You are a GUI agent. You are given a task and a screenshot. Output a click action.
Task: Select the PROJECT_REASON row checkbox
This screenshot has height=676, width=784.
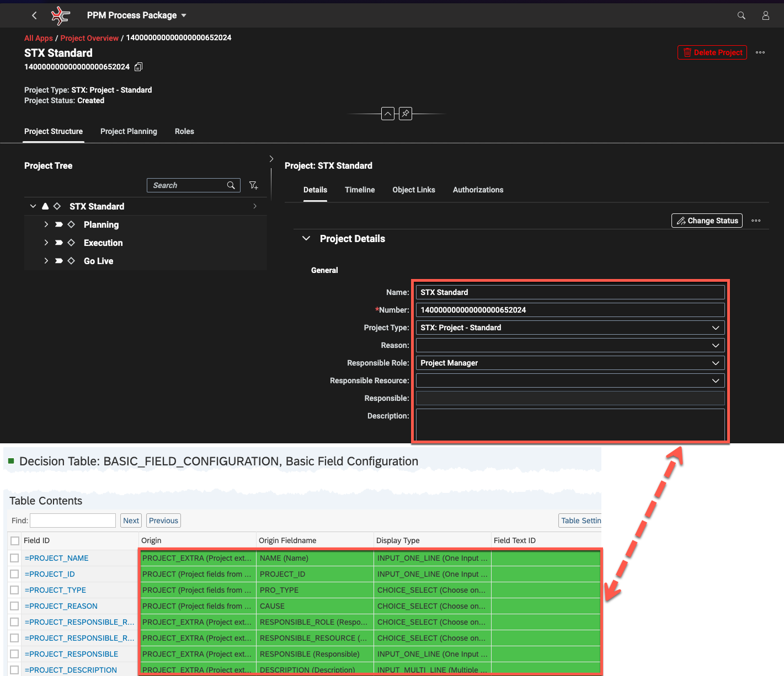[x=15, y=606]
